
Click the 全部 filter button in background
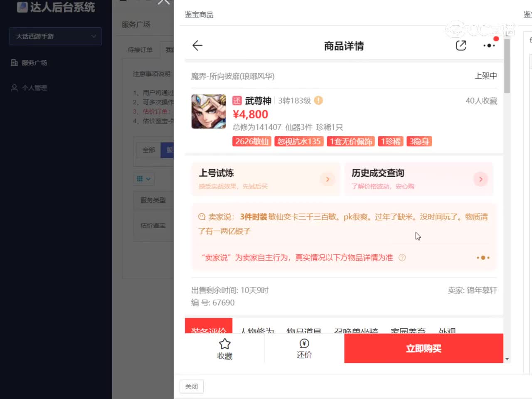(x=149, y=150)
